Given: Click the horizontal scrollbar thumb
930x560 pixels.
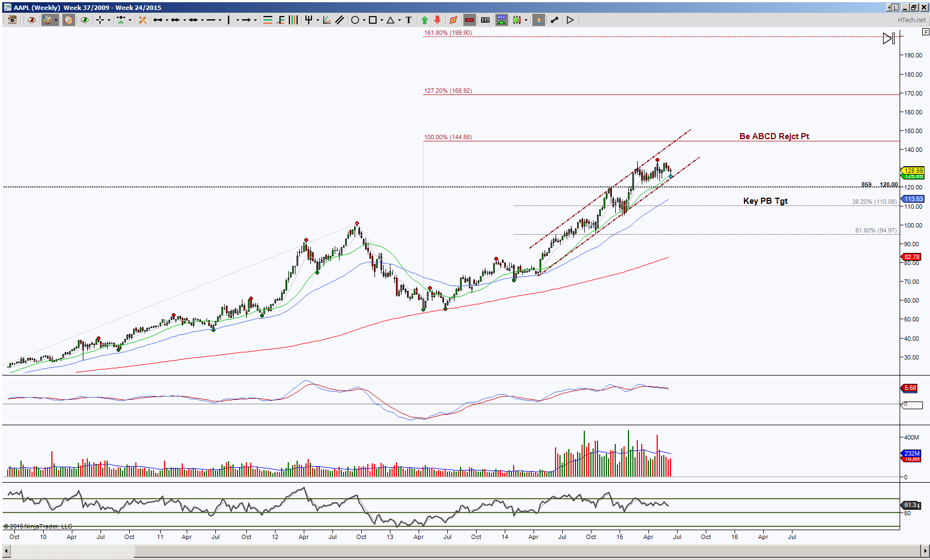Looking at the screenshot, I should tap(526, 551).
